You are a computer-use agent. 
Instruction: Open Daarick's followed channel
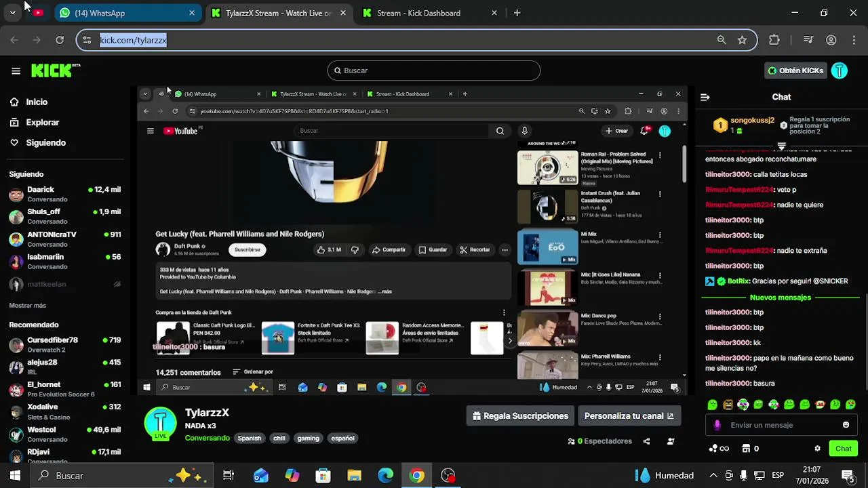[x=64, y=194]
